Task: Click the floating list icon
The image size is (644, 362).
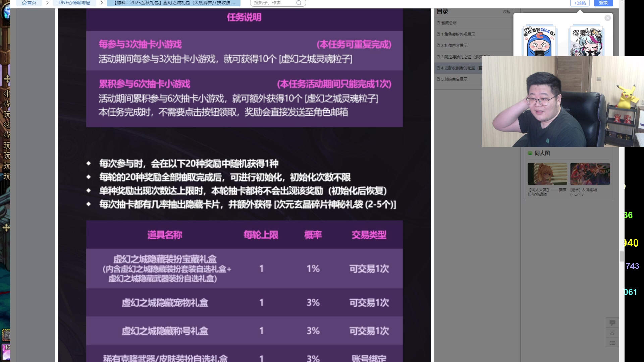Action: coord(612,343)
